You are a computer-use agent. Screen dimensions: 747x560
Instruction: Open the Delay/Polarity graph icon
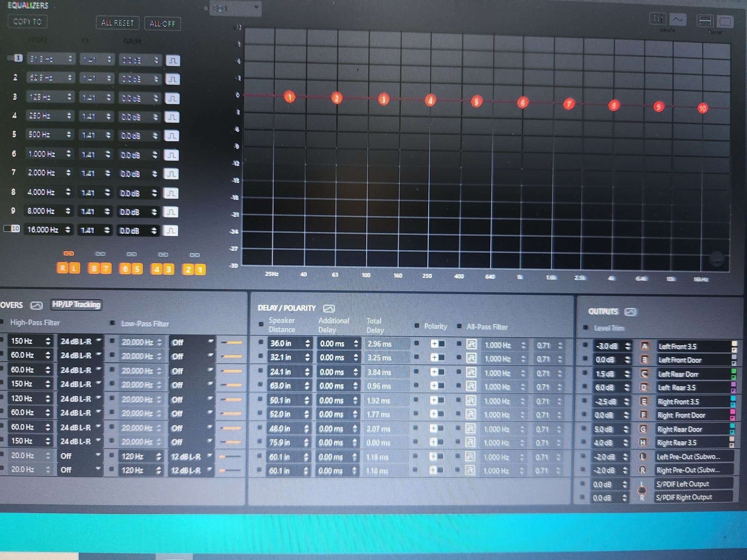[329, 308]
